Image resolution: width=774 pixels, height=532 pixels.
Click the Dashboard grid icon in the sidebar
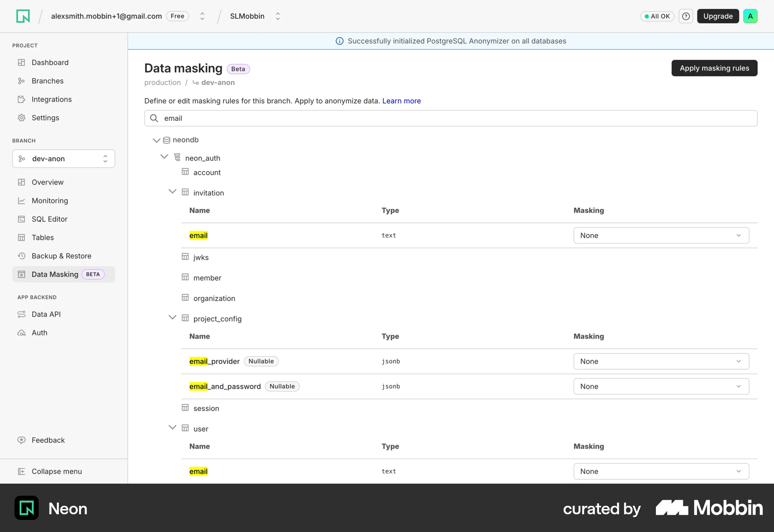click(21, 62)
